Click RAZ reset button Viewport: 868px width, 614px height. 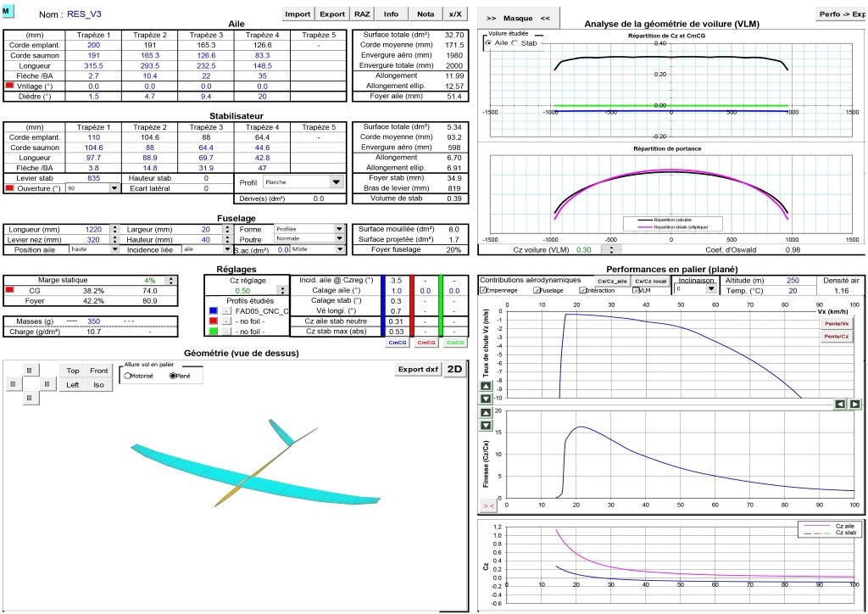pos(363,14)
